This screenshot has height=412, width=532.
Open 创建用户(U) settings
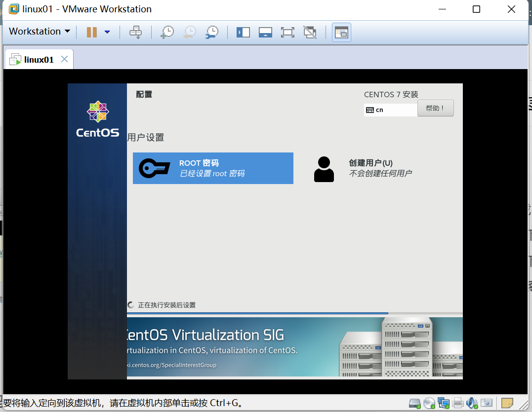point(380,168)
